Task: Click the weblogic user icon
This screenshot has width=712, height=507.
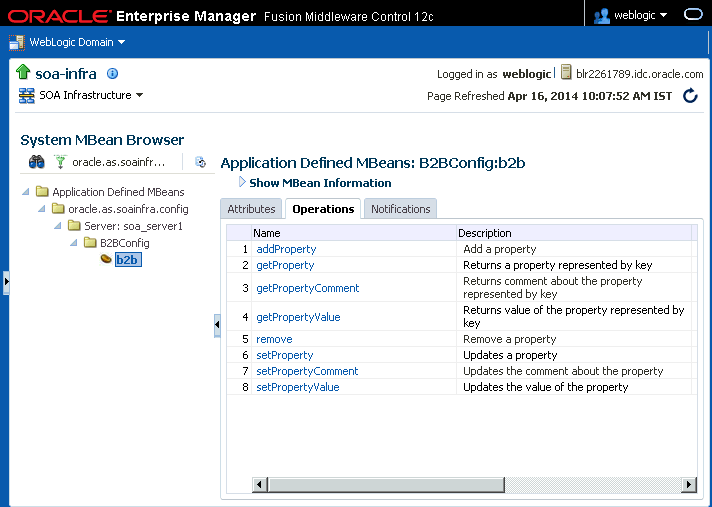Action: click(x=602, y=16)
